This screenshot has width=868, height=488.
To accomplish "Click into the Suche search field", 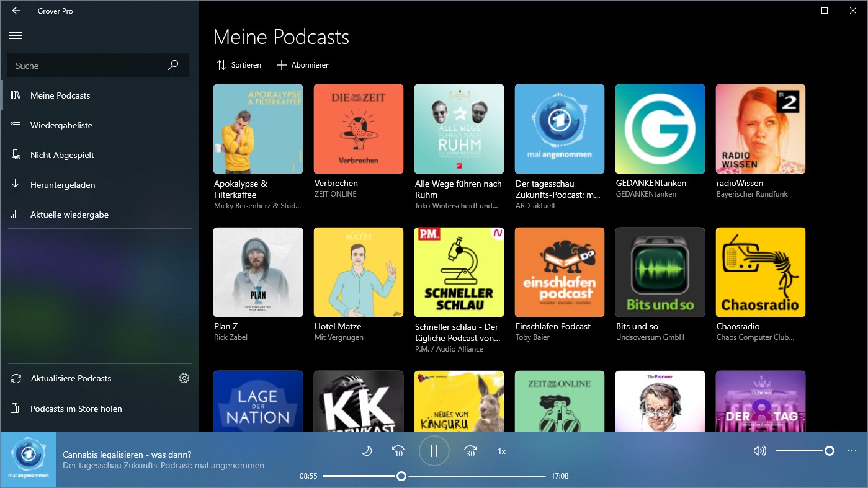I will (98, 65).
